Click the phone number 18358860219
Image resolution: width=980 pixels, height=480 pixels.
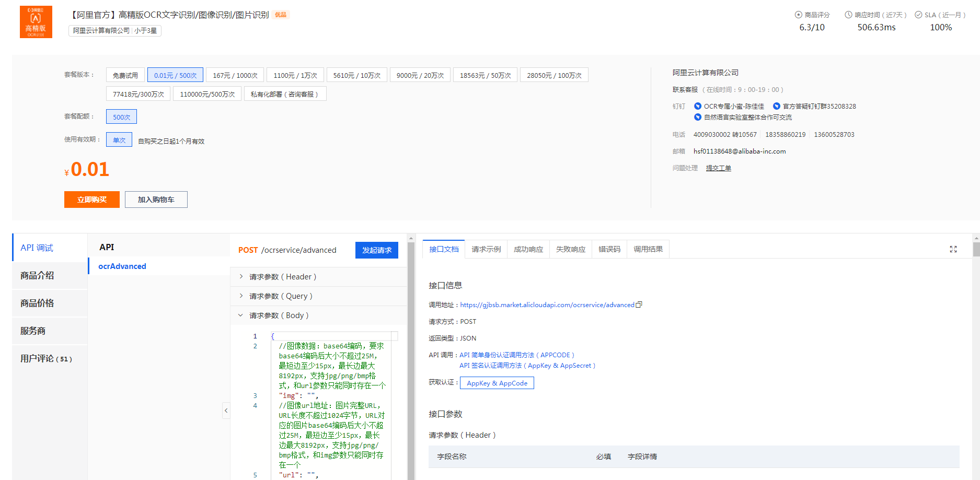(786, 135)
